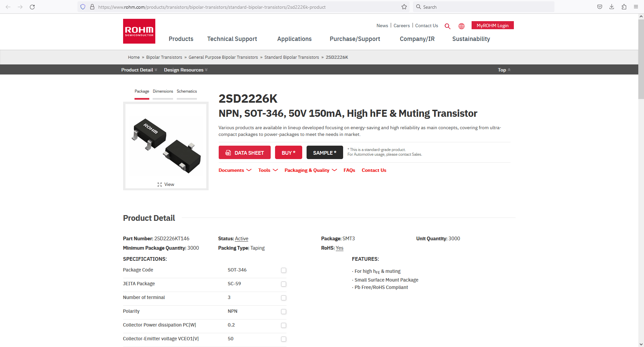Click the scrollbar down arrow
This screenshot has width=644, height=347.
click(x=641, y=344)
